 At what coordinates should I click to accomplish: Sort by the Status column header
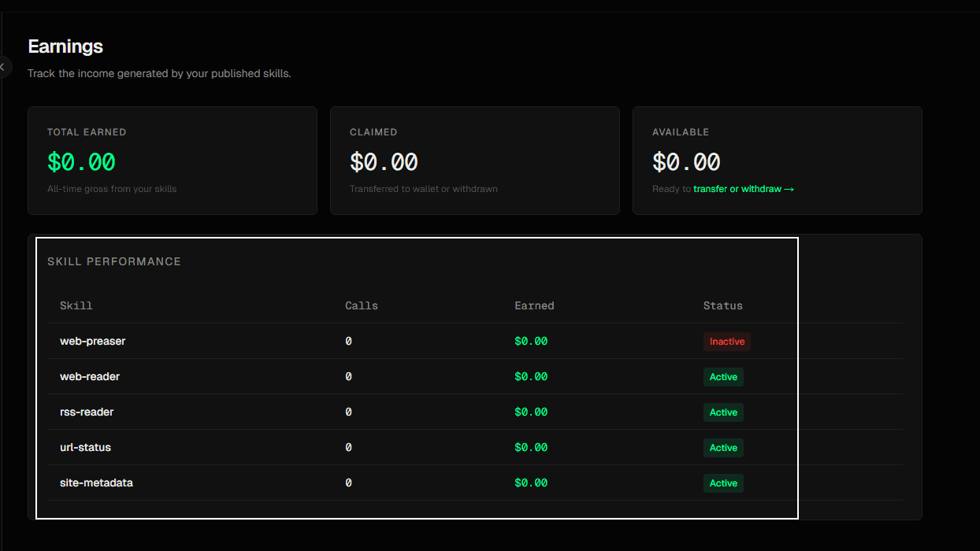[722, 305]
